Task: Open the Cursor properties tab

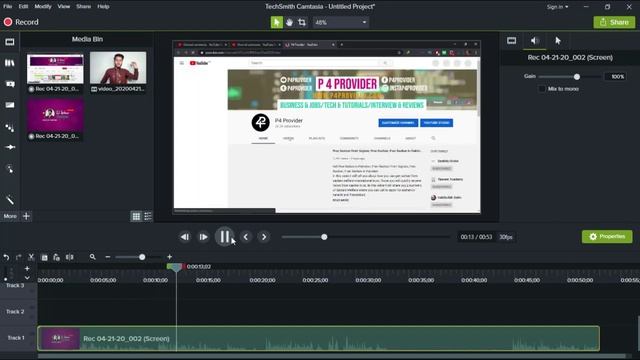Action: point(558,41)
